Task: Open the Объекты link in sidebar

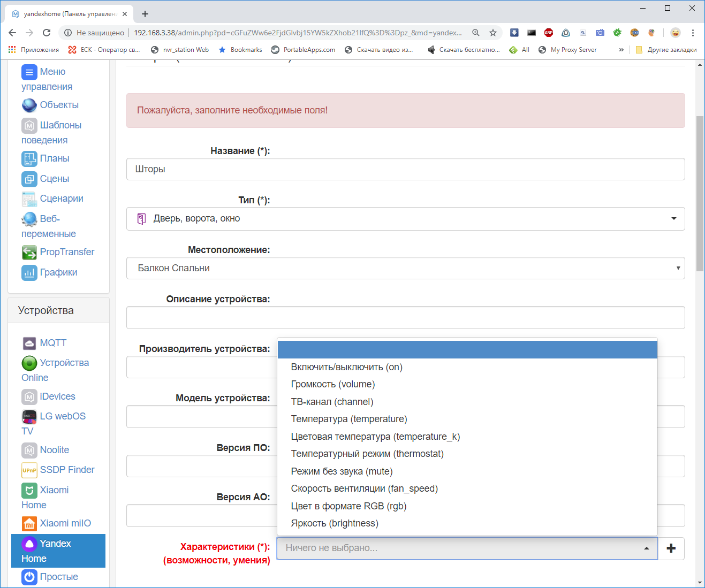Action: (59, 105)
